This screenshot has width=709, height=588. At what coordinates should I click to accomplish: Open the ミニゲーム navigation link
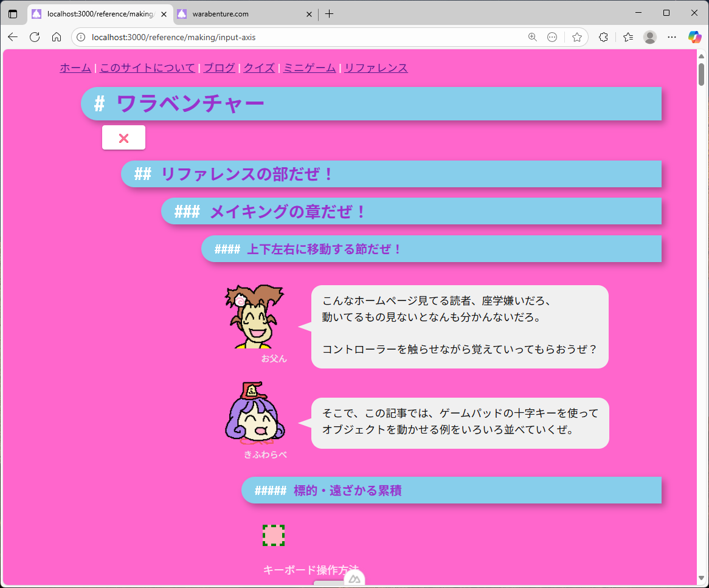click(310, 68)
